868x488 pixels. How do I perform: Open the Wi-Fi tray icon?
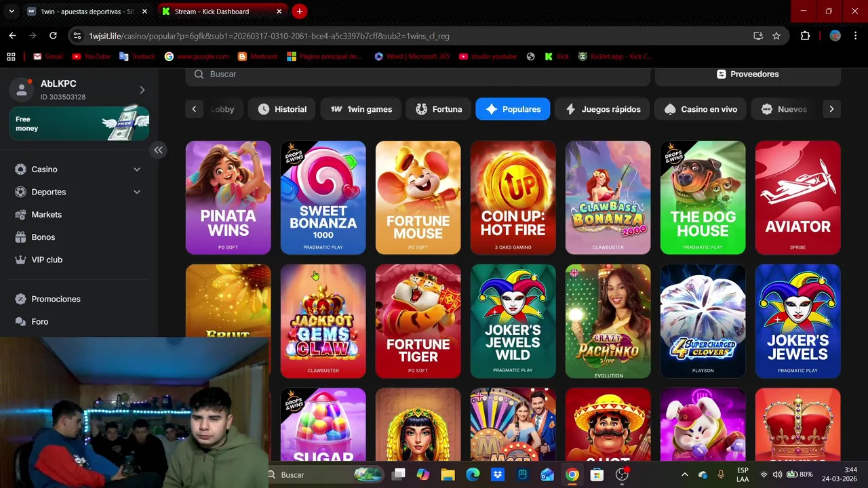764,474
